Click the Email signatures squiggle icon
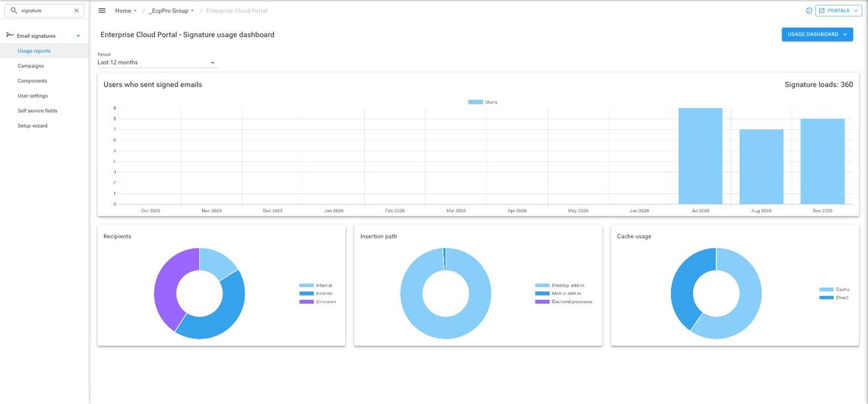The height and width of the screenshot is (404, 868). 10,35
